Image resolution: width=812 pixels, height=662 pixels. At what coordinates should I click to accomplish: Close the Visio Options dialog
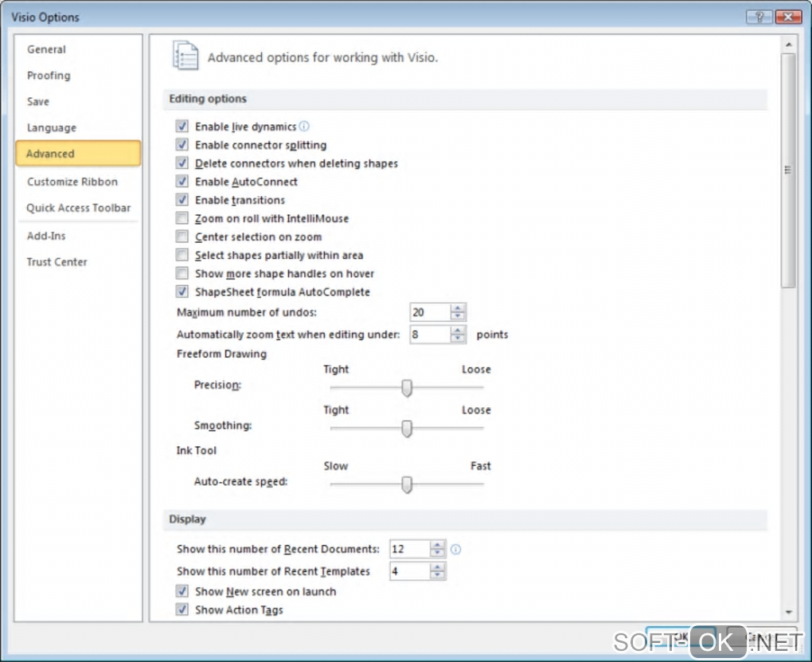click(788, 17)
